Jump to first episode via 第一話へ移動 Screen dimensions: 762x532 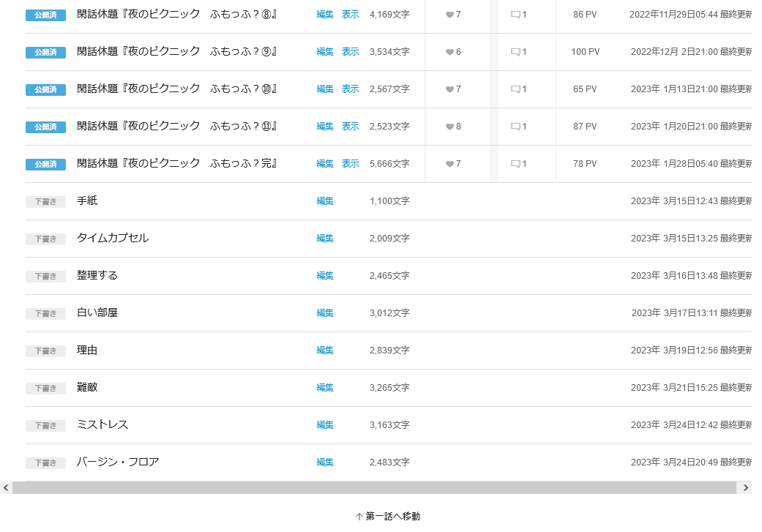click(x=388, y=517)
